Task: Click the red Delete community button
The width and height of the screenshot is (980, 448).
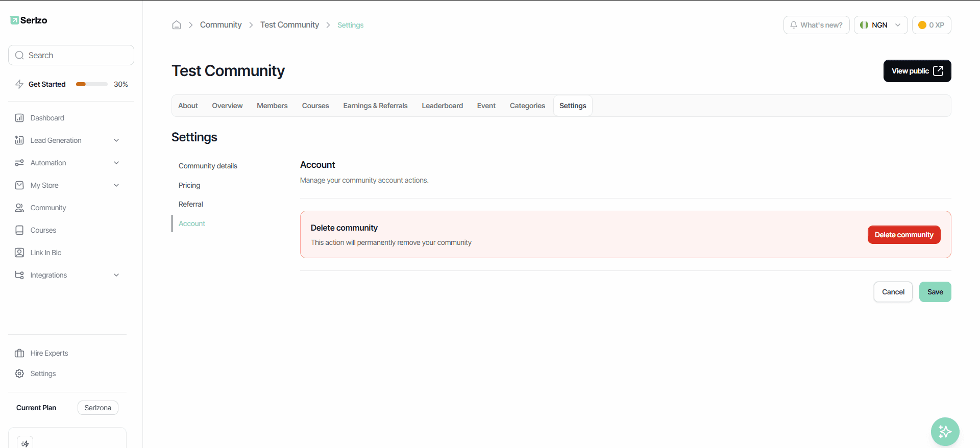Action: tap(904, 235)
